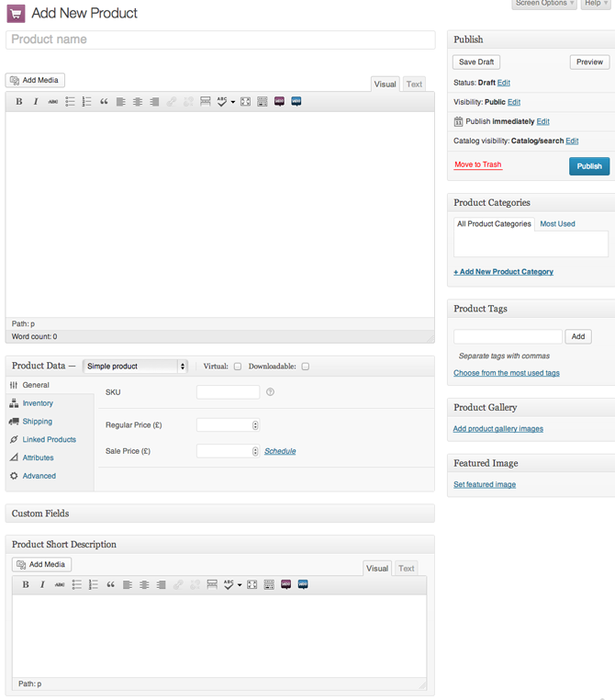Click purple WooCommerce icon in short description toolbar
This screenshot has width=615, height=700.
coord(285,584)
